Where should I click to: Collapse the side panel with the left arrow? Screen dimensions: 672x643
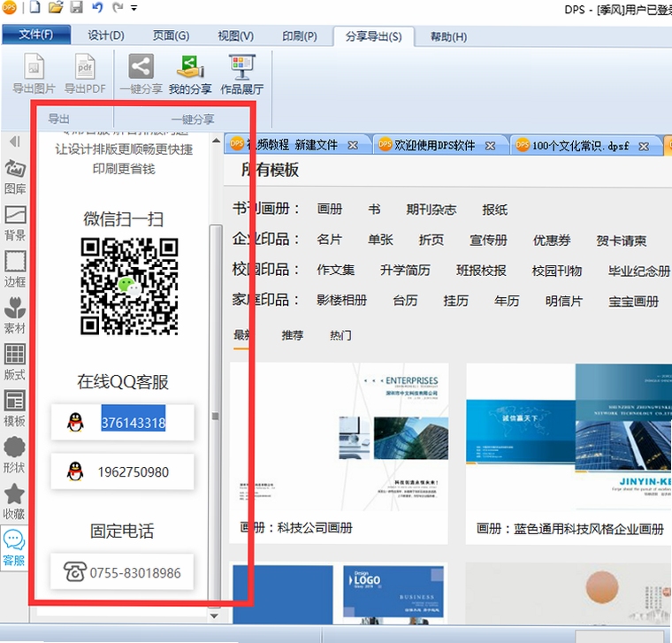click(x=15, y=142)
